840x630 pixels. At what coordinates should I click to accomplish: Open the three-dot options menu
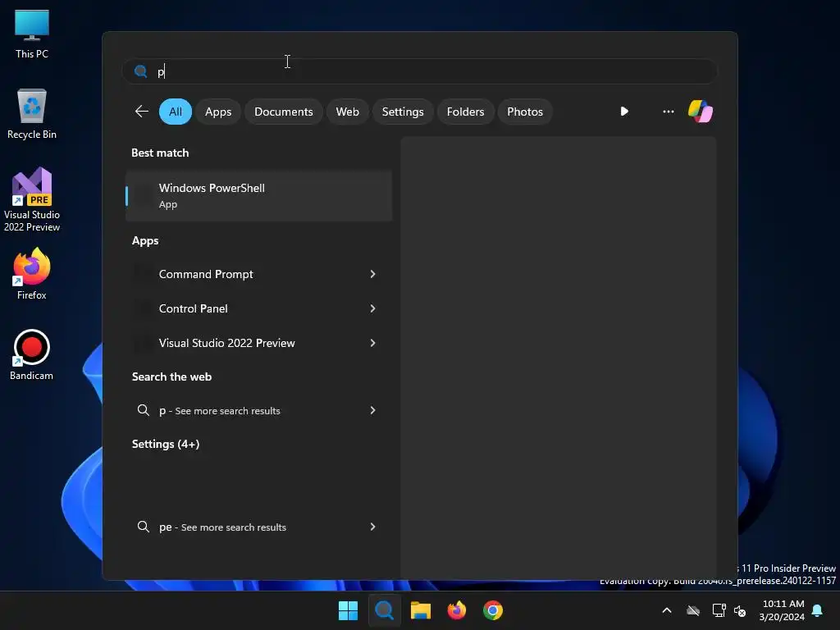coord(668,112)
